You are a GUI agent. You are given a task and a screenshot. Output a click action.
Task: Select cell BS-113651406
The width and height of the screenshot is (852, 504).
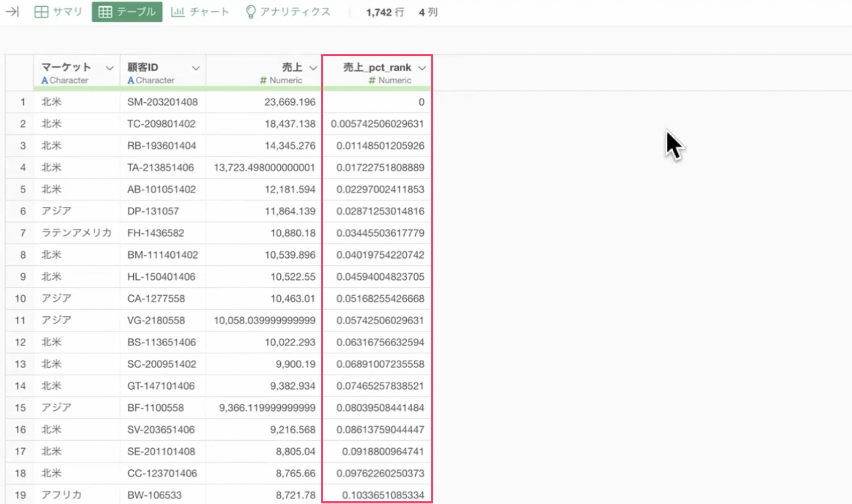point(163,342)
